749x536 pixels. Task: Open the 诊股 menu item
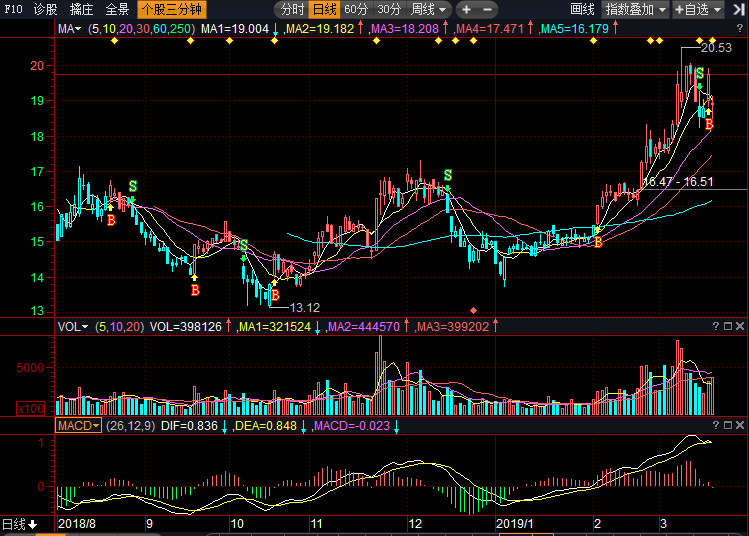[x=46, y=9]
